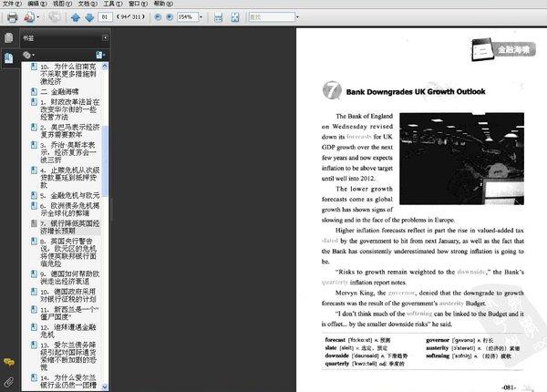Click the Bookmarks panel icon in sidebar
Viewport: 547px width, 392px height.
click(x=9, y=58)
